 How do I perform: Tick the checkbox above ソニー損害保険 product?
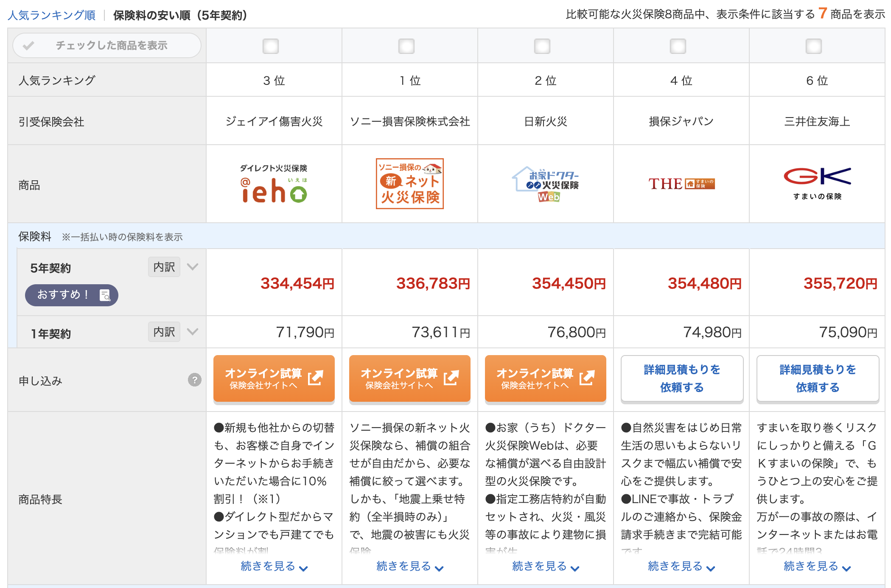pyautogui.click(x=406, y=46)
